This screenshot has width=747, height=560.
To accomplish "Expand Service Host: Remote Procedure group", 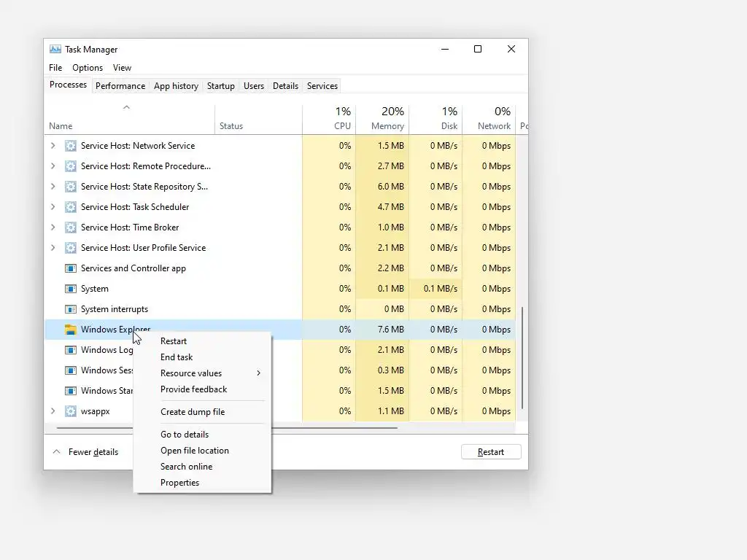I will 53,166.
